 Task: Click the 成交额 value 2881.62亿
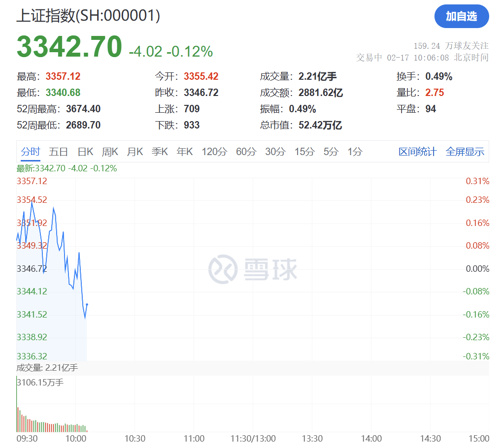321,92
